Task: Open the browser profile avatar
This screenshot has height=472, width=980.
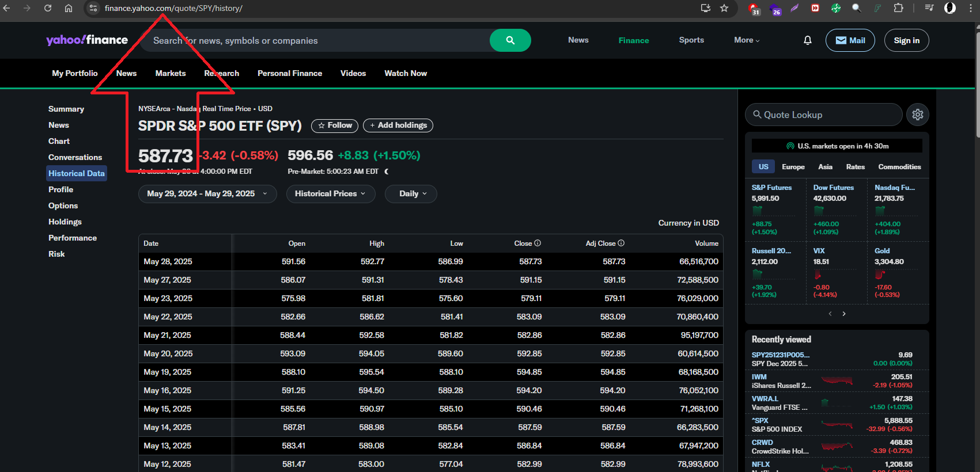Action: [x=950, y=8]
